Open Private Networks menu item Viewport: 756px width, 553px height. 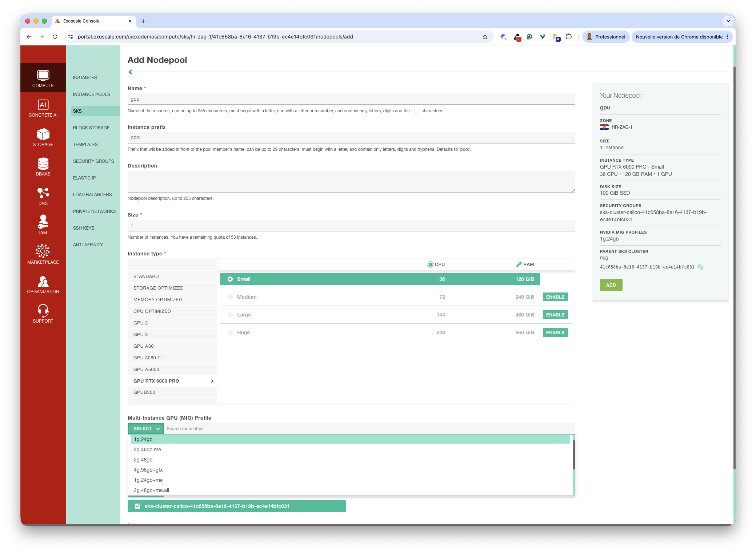94,211
